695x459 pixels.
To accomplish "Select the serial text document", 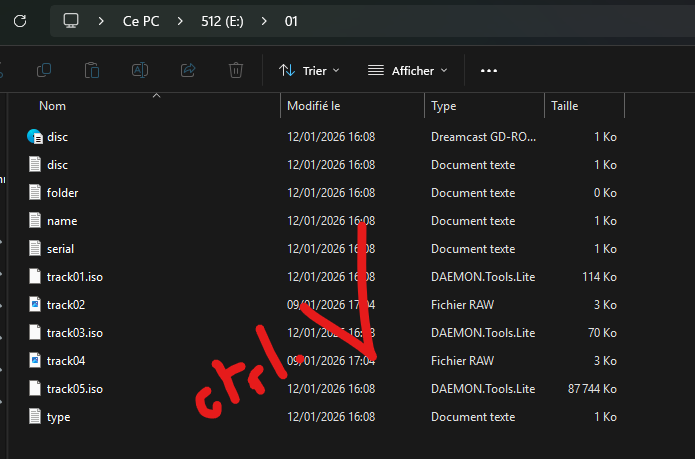I will pos(60,249).
